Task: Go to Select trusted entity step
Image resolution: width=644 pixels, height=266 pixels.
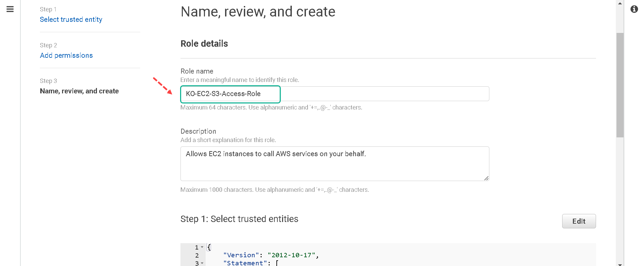Action: pyautogui.click(x=71, y=19)
